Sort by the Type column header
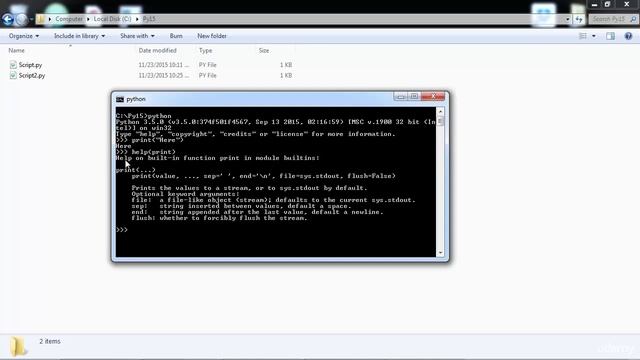The width and height of the screenshot is (640, 360). pos(205,50)
